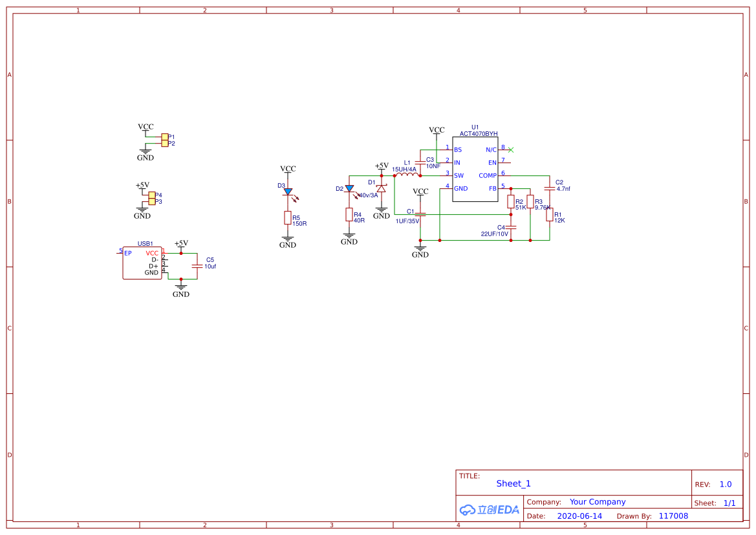Click the drawn by value "117008"

click(x=673, y=516)
